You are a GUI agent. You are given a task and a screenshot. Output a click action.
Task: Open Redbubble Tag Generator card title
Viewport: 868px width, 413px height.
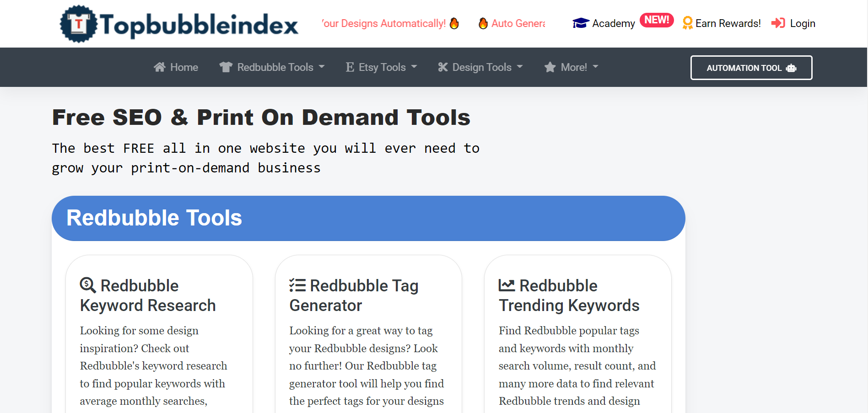tap(354, 295)
